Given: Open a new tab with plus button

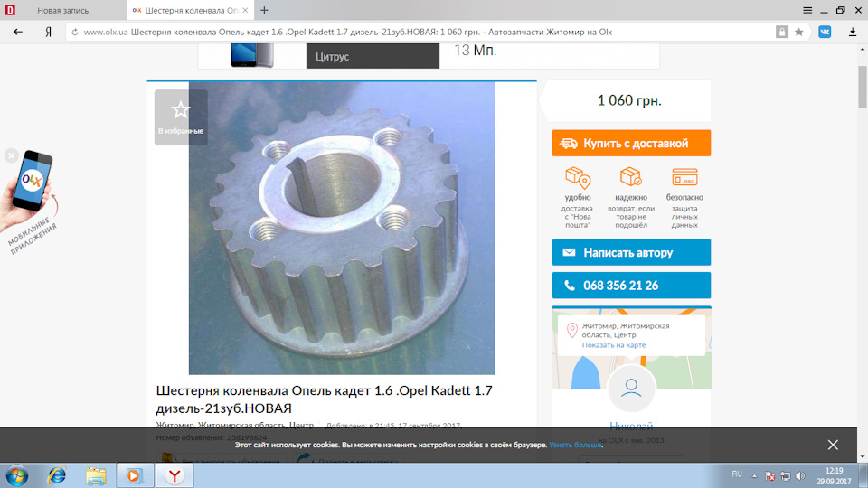Looking at the screenshot, I should 265,10.
